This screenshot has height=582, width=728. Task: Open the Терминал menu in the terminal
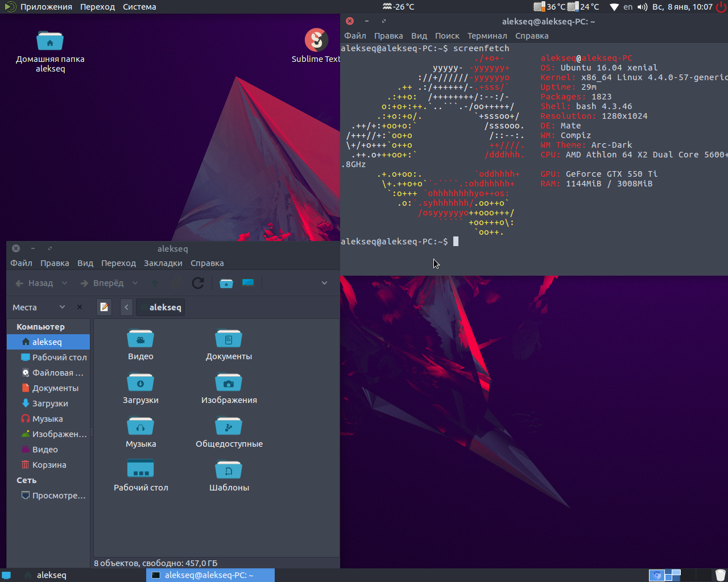click(487, 36)
